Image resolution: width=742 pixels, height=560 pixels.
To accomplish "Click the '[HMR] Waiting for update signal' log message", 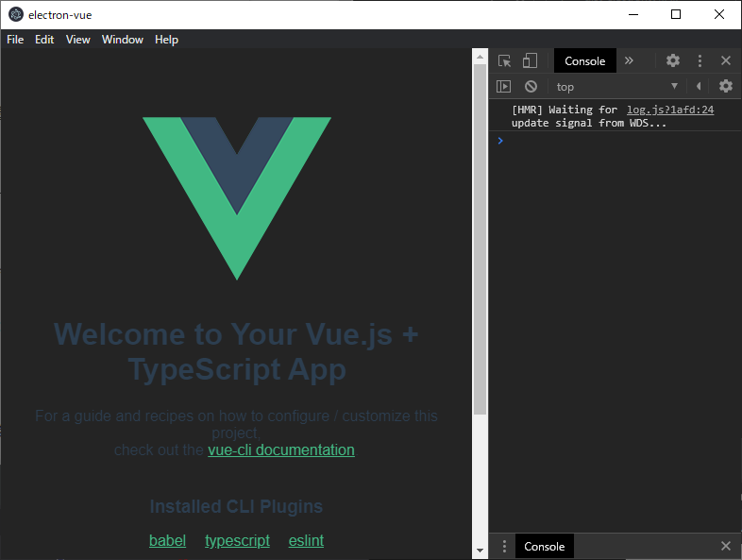I will click(x=567, y=116).
